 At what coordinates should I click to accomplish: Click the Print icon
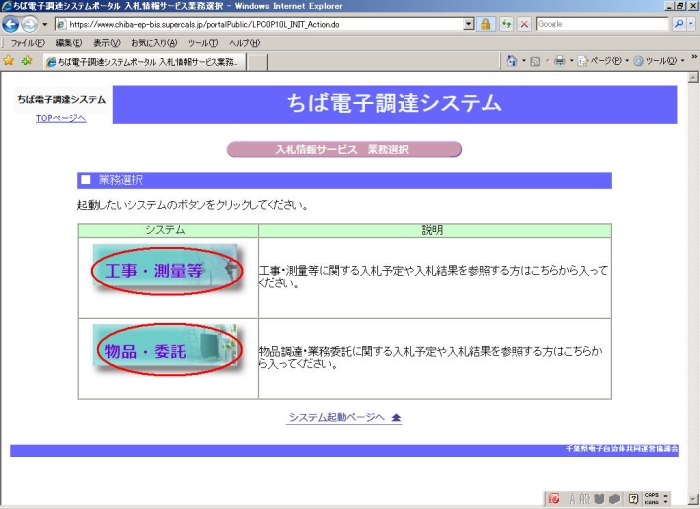pyautogui.click(x=559, y=61)
